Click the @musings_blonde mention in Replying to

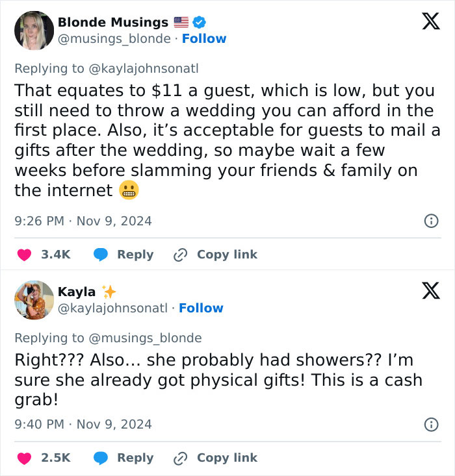tap(144, 338)
